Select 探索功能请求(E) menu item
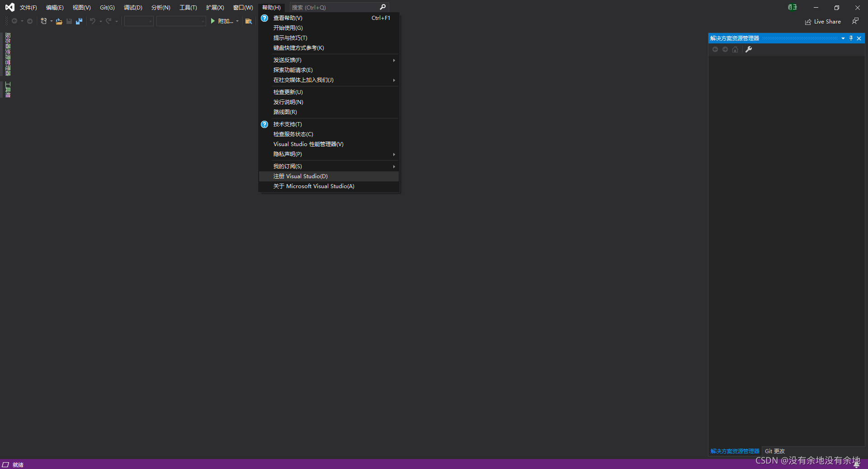The width and height of the screenshot is (868, 469). [x=329, y=70]
